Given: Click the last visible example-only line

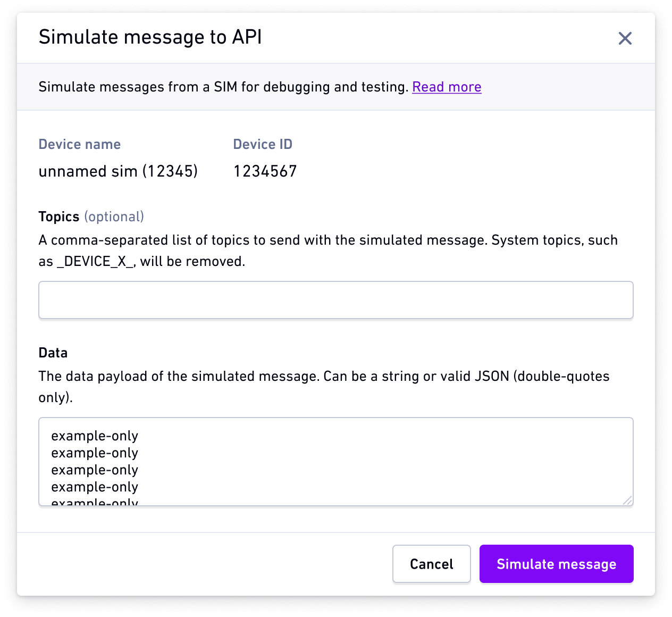Looking at the screenshot, I should [94, 501].
